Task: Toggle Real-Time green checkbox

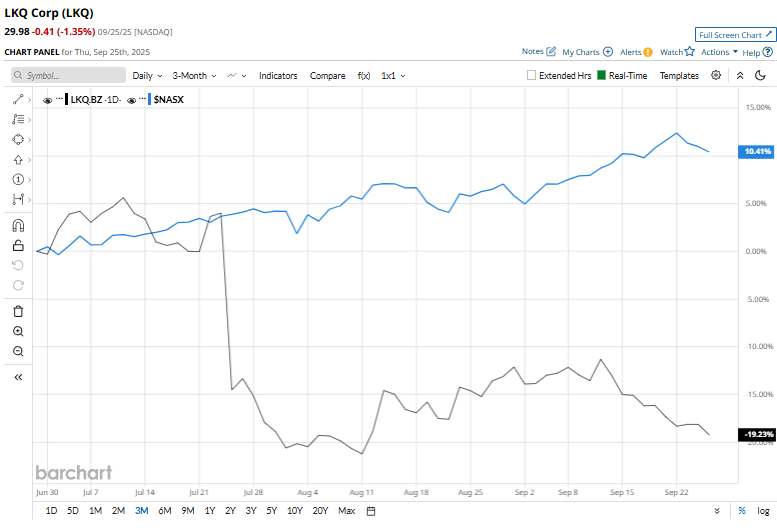Action: tap(602, 75)
